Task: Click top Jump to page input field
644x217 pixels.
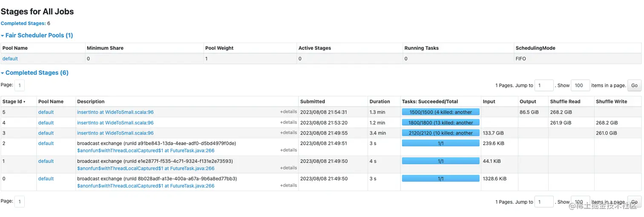Action: tap(544, 86)
